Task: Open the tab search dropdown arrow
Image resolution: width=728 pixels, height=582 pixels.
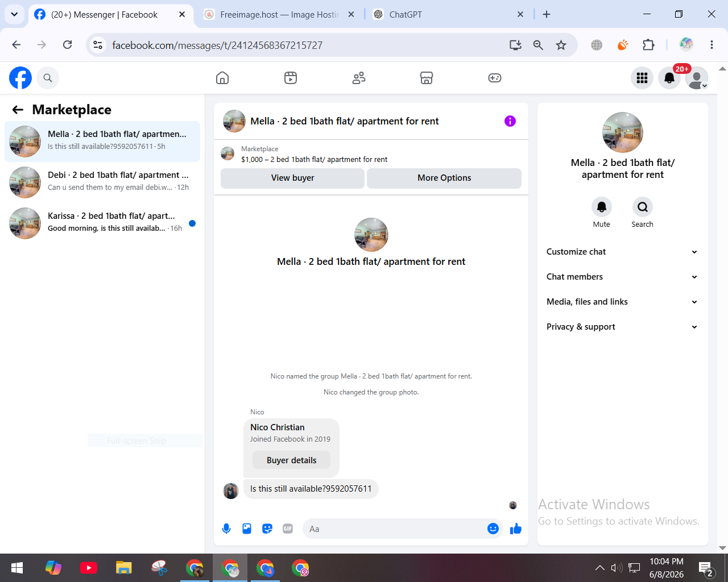Action: (14, 14)
